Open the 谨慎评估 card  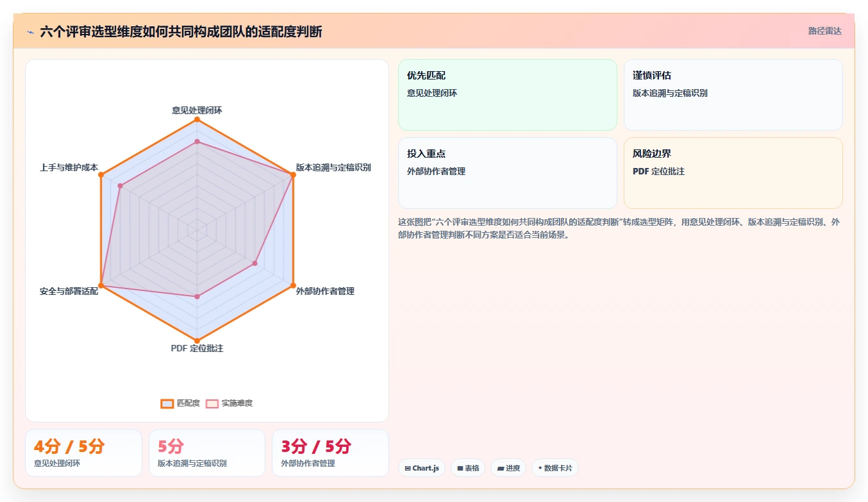pyautogui.click(x=733, y=95)
